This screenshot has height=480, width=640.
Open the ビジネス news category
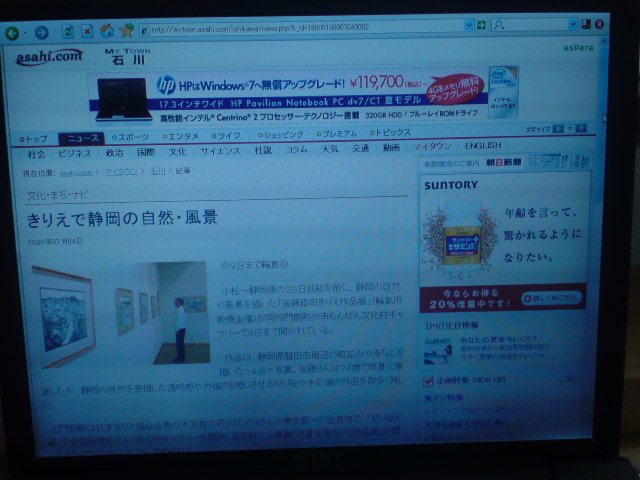(x=75, y=153)
